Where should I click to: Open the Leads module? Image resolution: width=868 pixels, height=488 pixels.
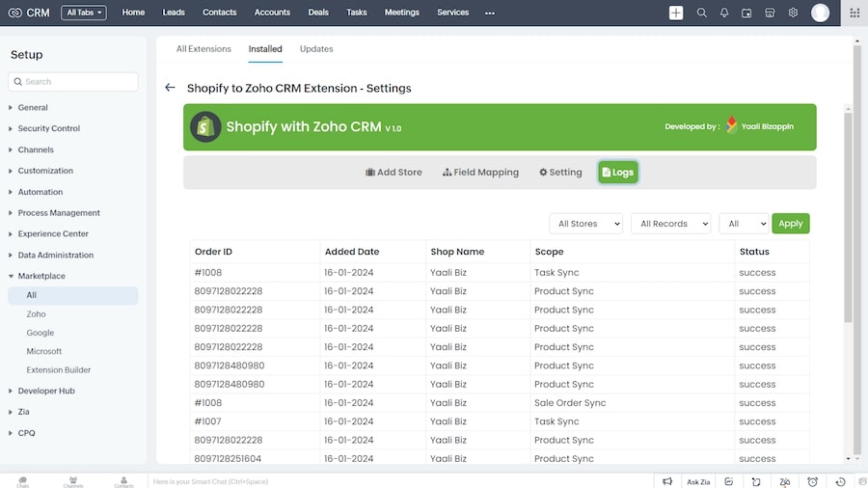click(174, 13)
